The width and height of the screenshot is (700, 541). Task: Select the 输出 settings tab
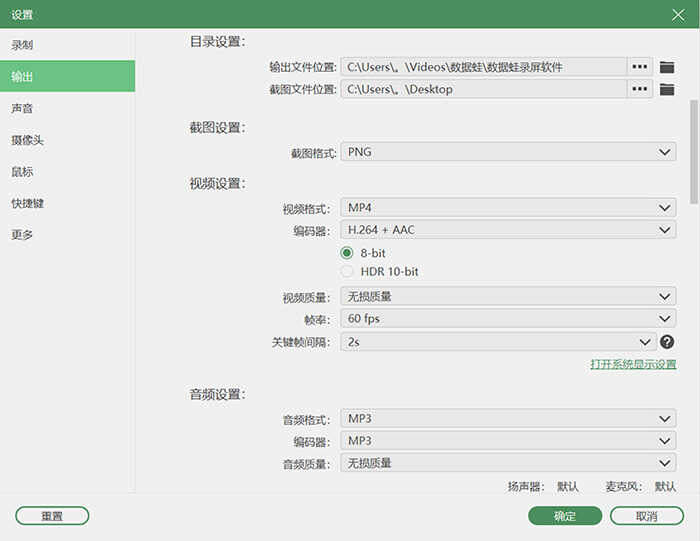pos(67,76)
